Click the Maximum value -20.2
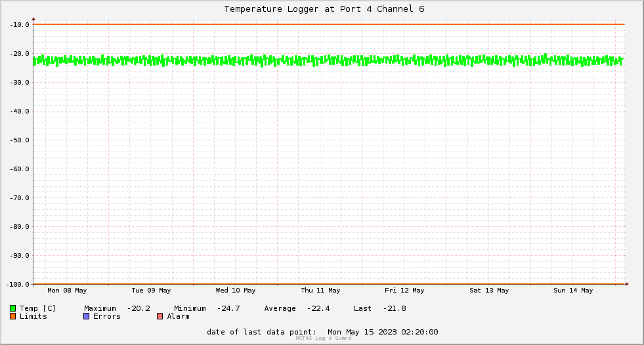This screenshot has width=644, height=345. 139,308
